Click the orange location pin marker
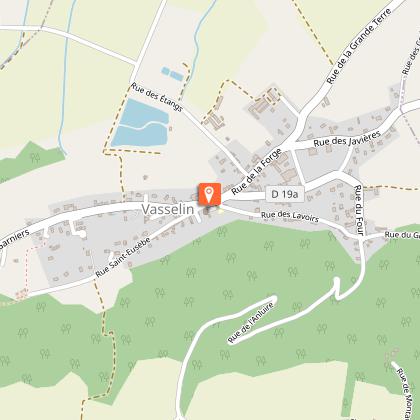420x420 pixels. (x=210, y=194)
